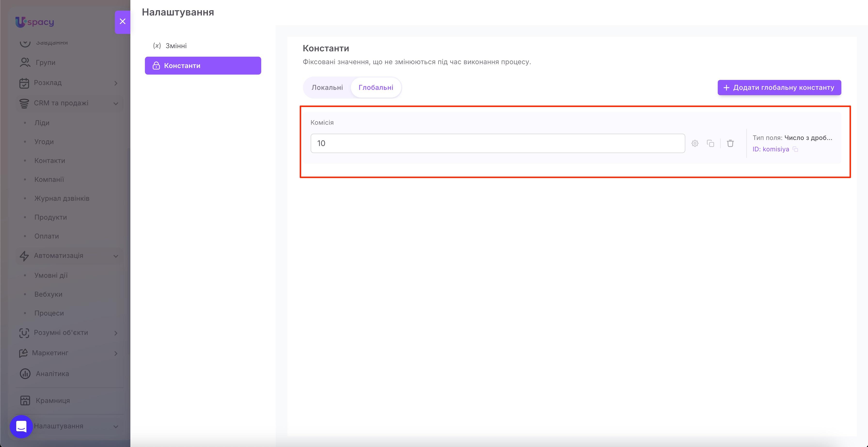
Task: Click Додати глобальну константу button
Action: click(779, 87)
